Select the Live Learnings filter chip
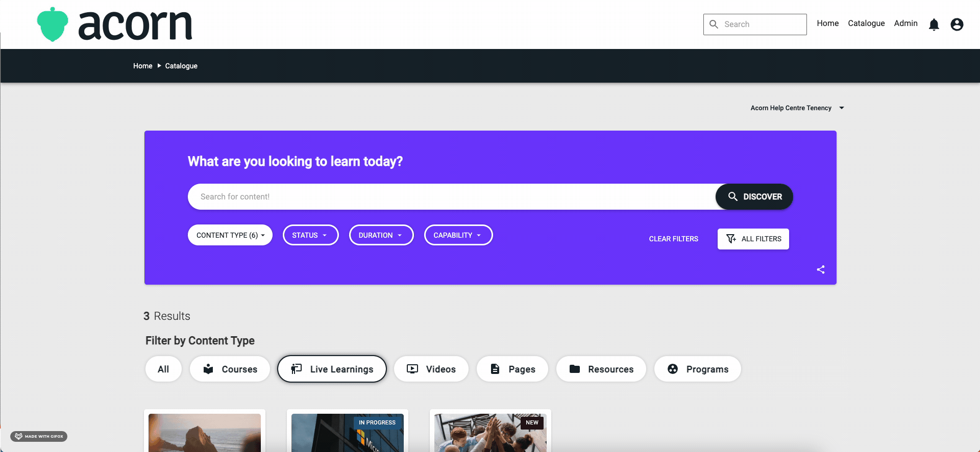 332,369
